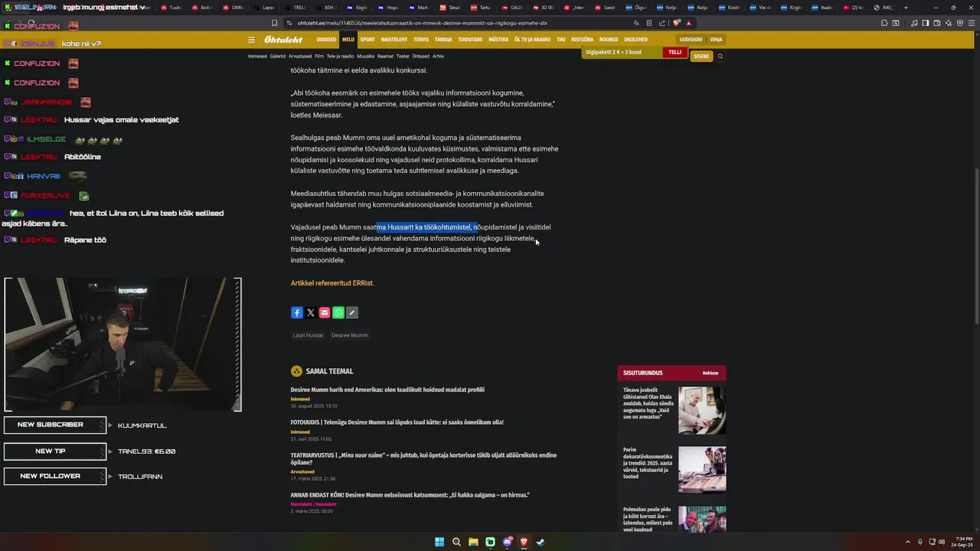The height and width of the screenshot is (551, 980).
Task: Open the NAISTELEHT section
Action: (x=394, y=40)
